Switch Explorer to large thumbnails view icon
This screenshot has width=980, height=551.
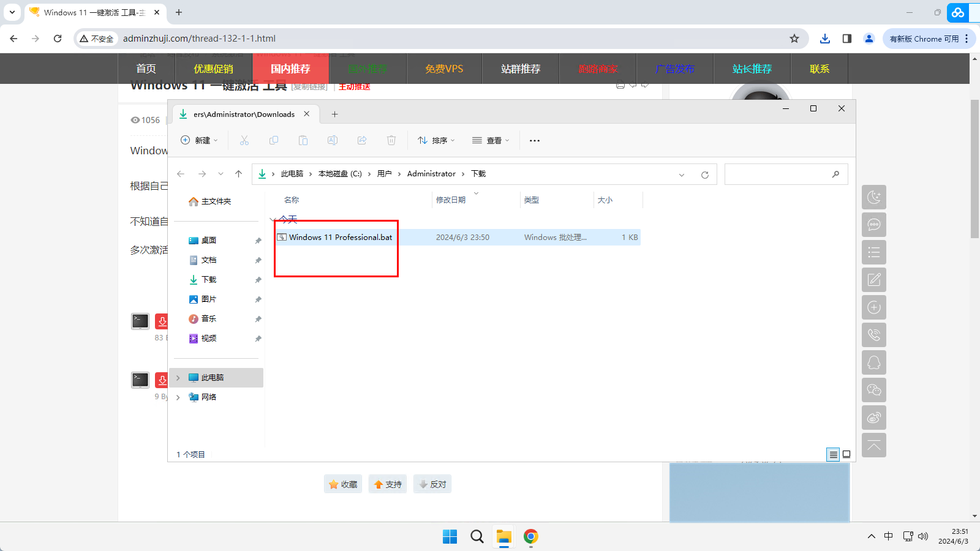coord(846,454)
